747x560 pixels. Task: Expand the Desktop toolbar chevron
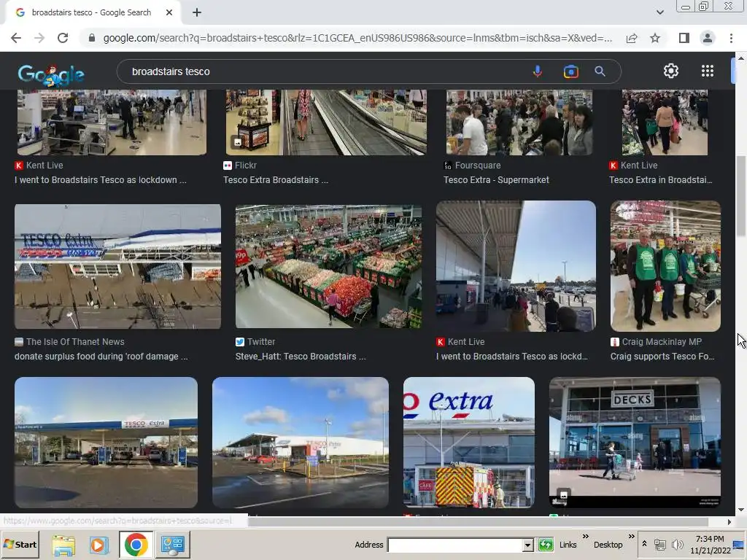(631, 537)
